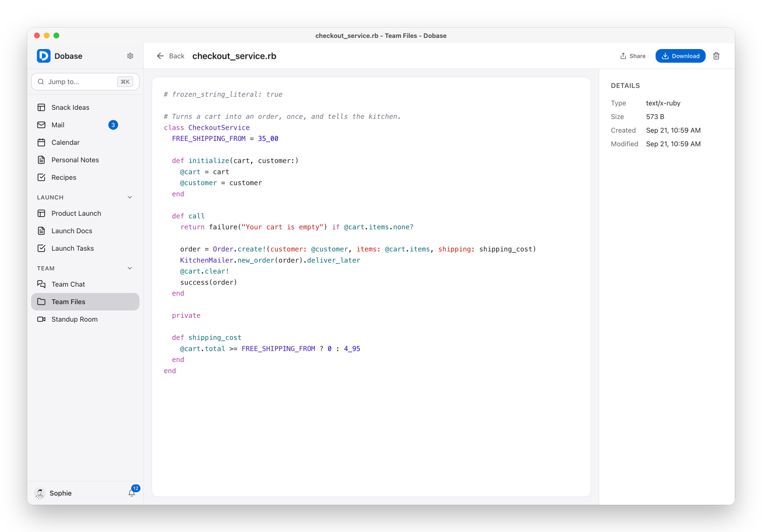Click the FREE_SHIPPING_FROM = 35_00 line
This screenshot has height=532, width=762.
(225, 138)
